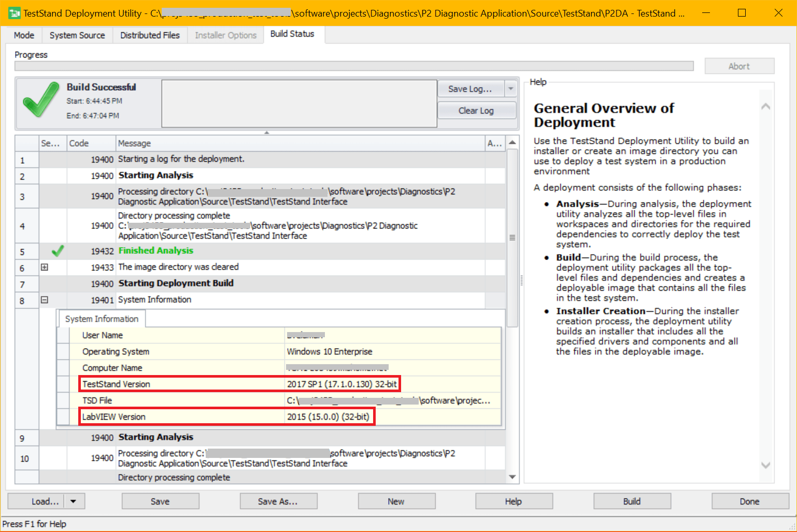Select 'The image directory was cleared' message

coord(179,267)
